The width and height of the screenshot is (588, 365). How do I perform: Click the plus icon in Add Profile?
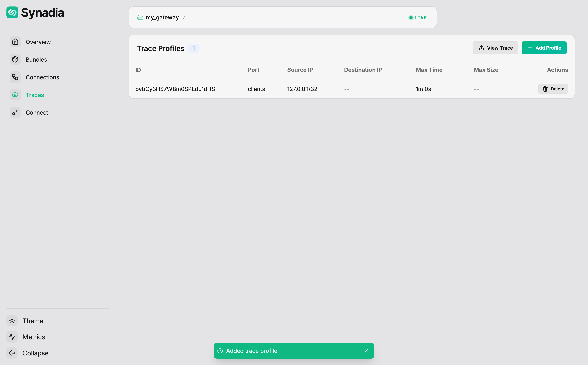point(530,48)
